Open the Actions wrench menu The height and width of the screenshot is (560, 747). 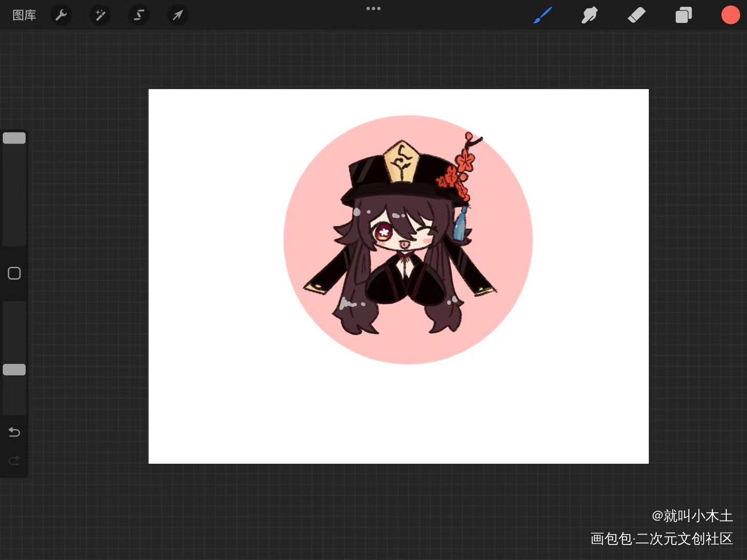61,15
